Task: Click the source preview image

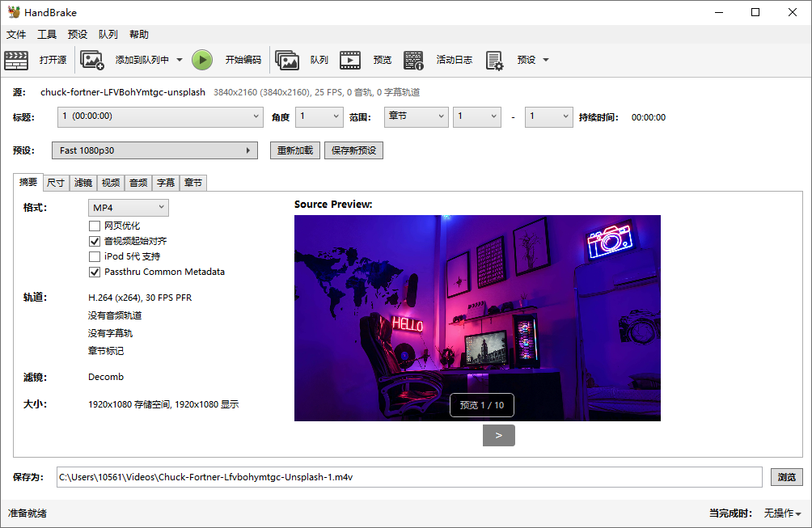Action: pos(477,318)
